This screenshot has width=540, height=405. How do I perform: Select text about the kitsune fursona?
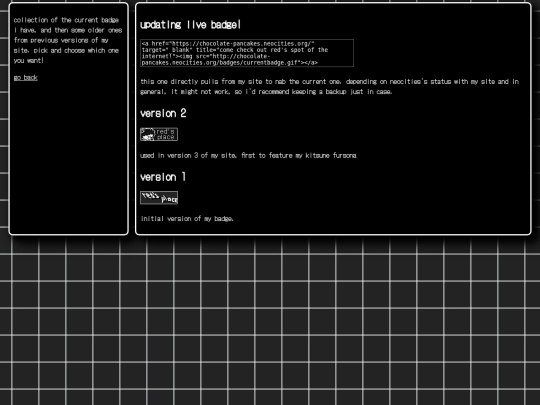pos(248,155)
